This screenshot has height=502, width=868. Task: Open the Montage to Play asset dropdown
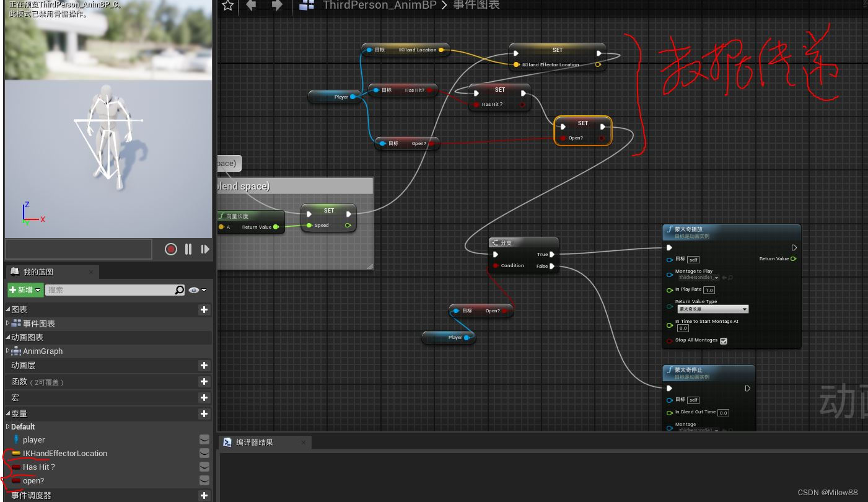pos(698,278)
